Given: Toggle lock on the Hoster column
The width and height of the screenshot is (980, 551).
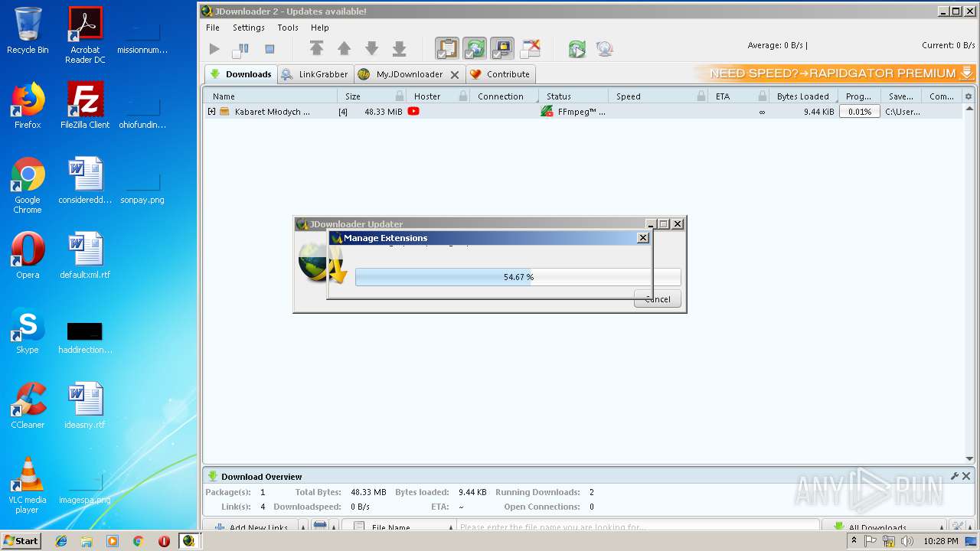Looking at the screenshot, I should [463, 96].
